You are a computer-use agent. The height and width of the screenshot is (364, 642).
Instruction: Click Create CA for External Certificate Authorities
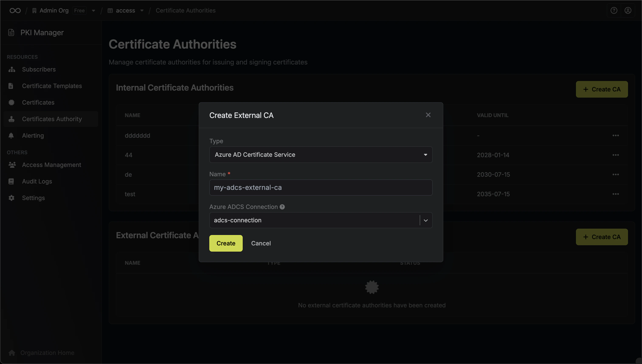coord(602,237)
